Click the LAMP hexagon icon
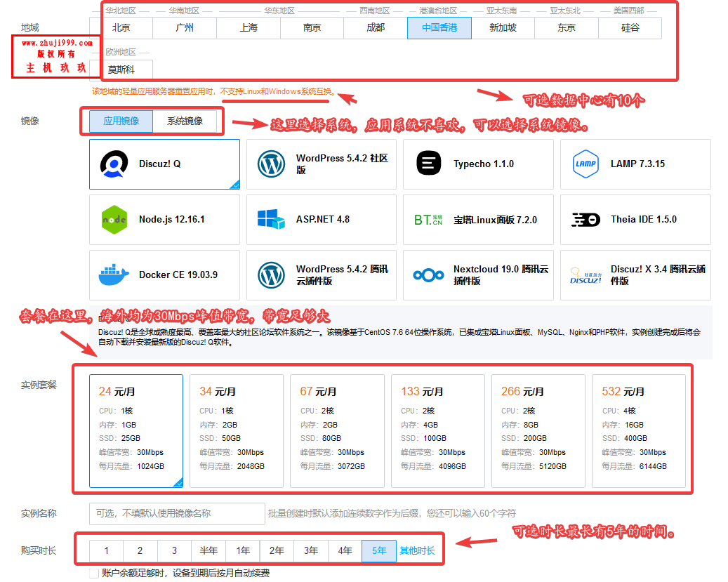Viewport: 728px width, 582px height. coord(585,164)
